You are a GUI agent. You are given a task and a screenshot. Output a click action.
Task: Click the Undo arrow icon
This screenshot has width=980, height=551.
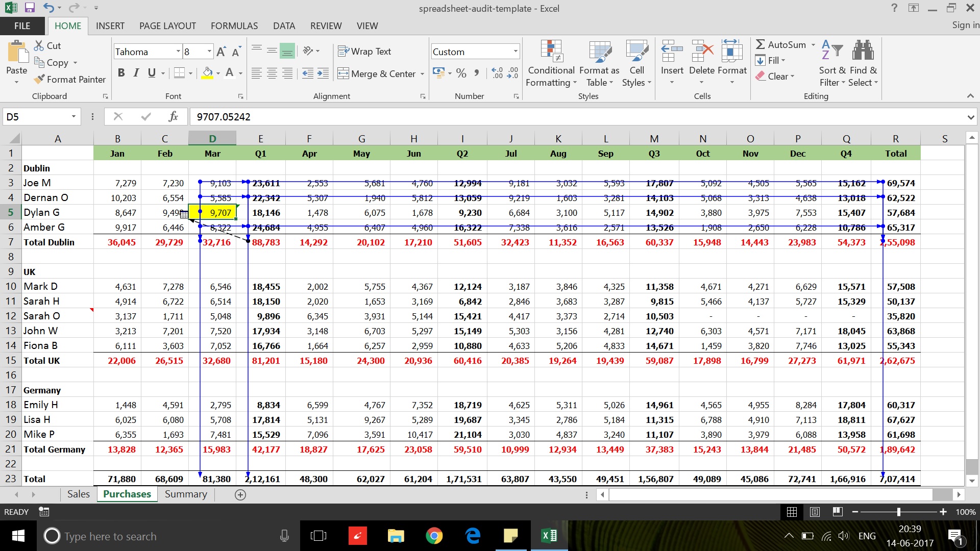(48, 8)
